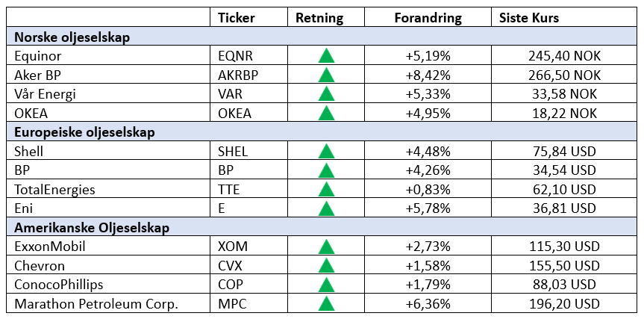
Task: Click the Retning column header
Action: pos(319,18)
